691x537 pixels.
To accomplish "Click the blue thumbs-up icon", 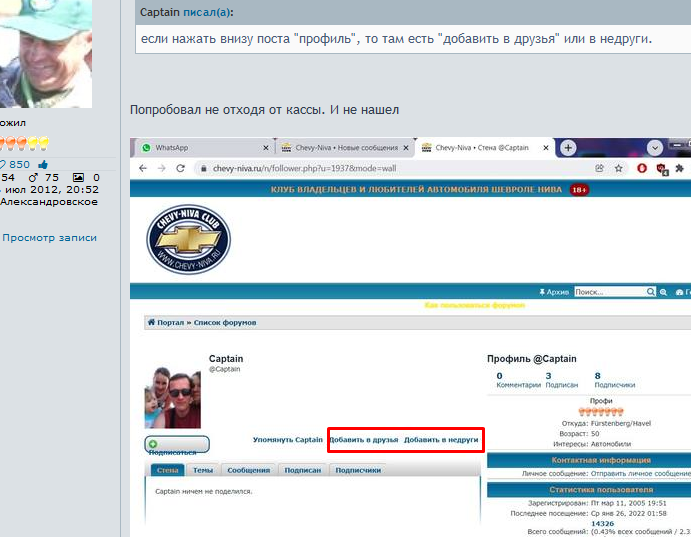I will pos(43,165).
